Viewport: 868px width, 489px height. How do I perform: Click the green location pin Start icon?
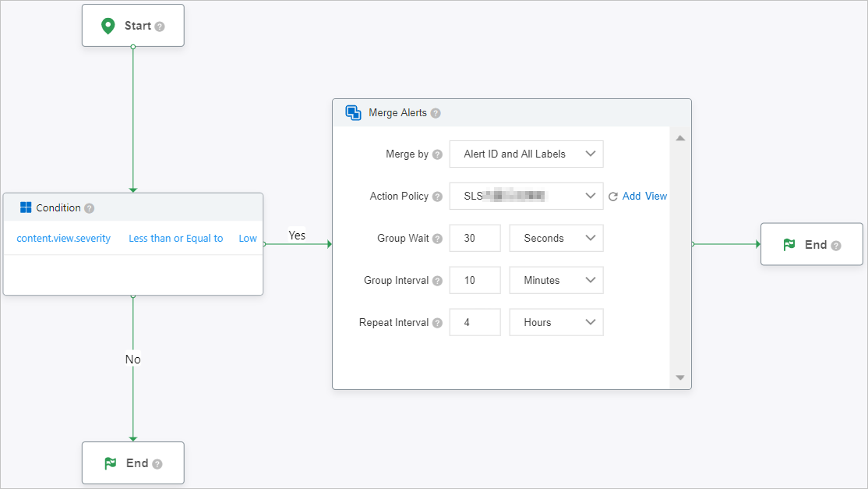[x=108, y=26]
